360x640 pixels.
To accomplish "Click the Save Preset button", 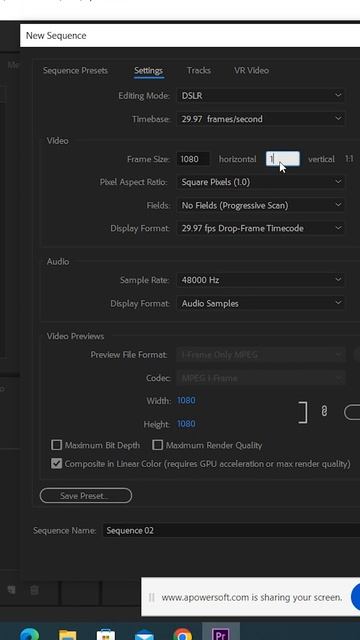I will (86, 496).
